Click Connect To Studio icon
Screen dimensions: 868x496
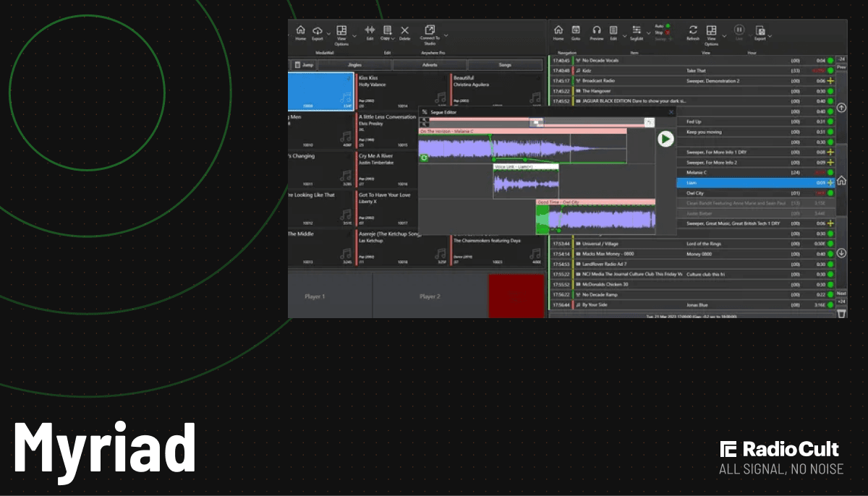(x=430, y=30)
